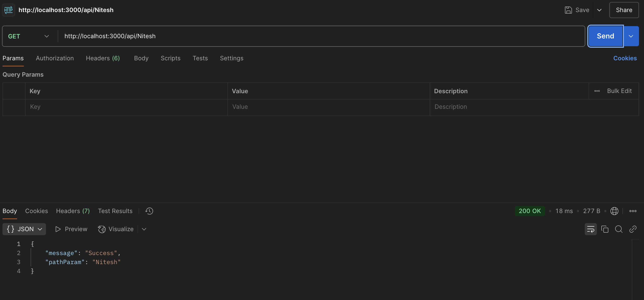The image size is (644, 300).
Task: Open the response Headers (7) tab
Action: (73, 211)
